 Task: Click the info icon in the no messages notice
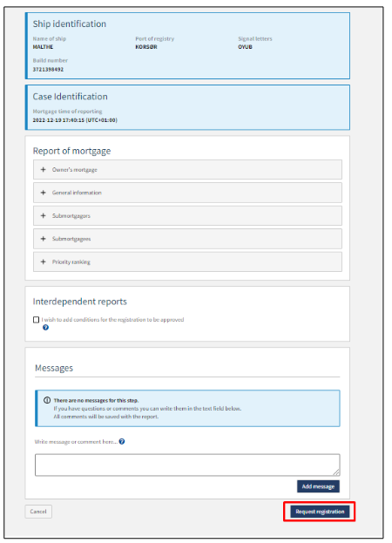click(47, 400)
